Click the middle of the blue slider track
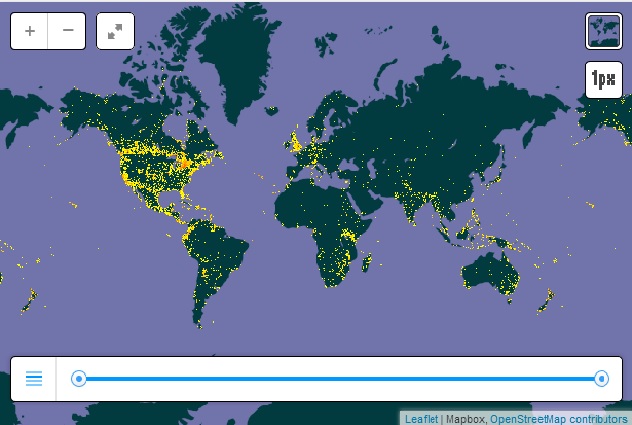This screenshot has height=425, width=632. 340,379
